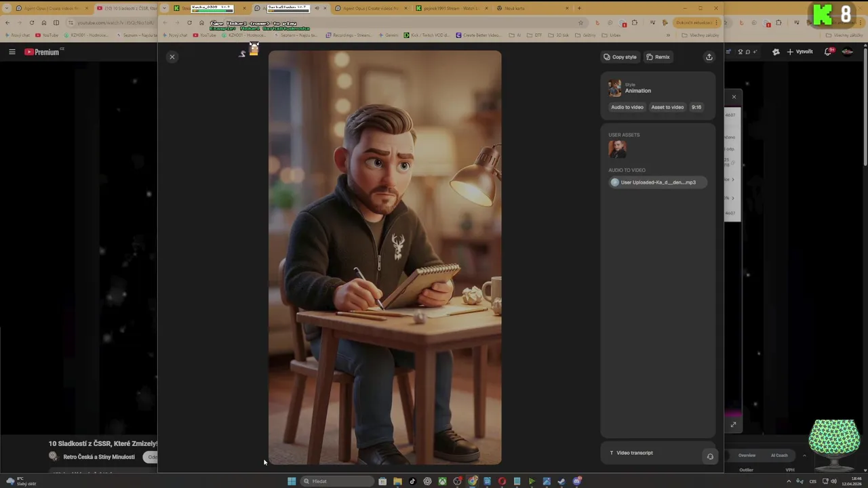868x488 pixels.
Task: Switch to the Overview tab at the bottom
Action: click(x=747, y=455)
